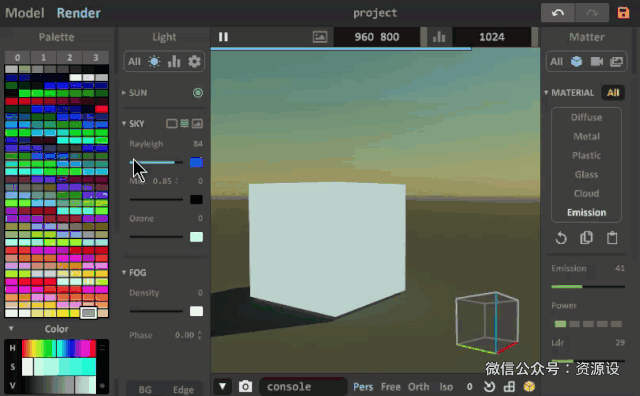Viewport: 640px width, 396px height.
Task: Click the save project icon
Action: (623, 13)
